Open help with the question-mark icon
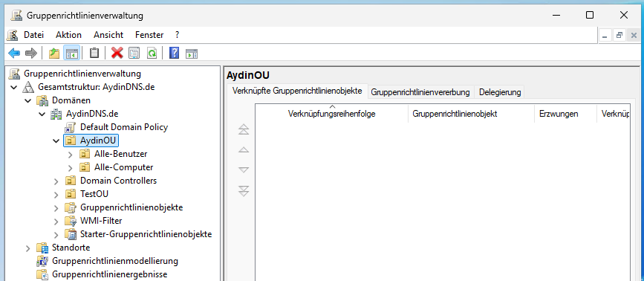Viewport: 644px width, 281px height. tap(174, 53)
